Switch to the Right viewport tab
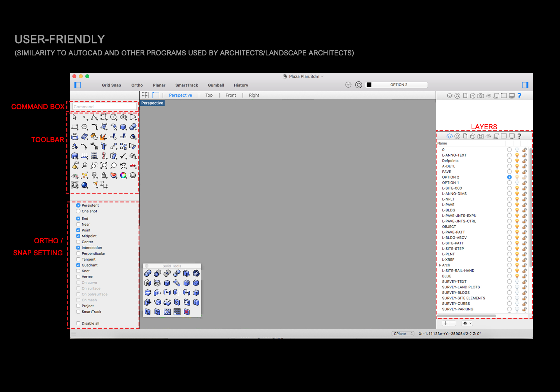 coord(254,95)
